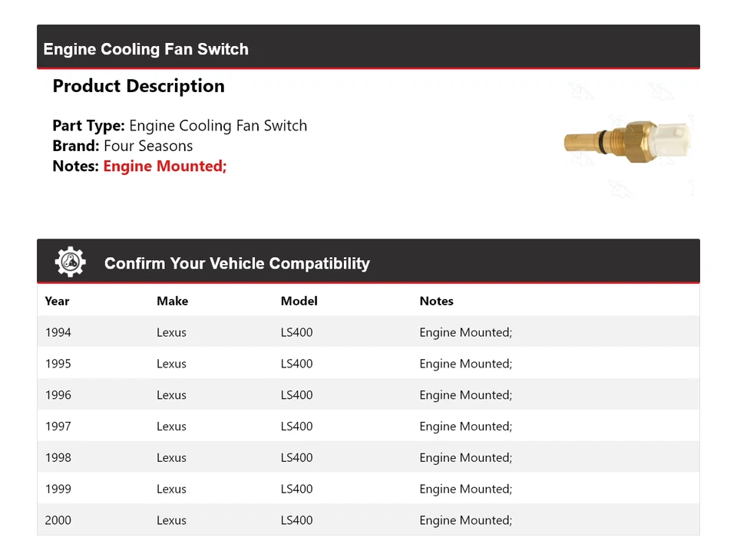The height and width of the screenshot is (560, 737).
Task: Select the 1999 year cell
Action: coord(58,489)
